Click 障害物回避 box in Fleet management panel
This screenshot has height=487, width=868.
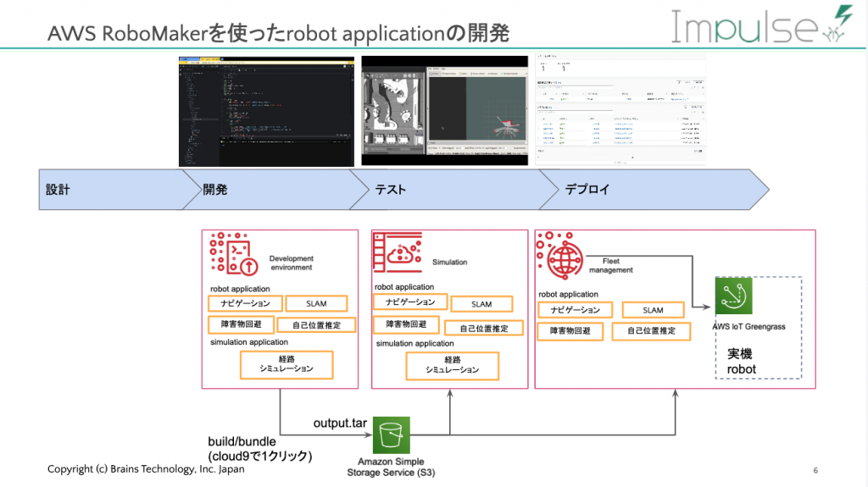tap(570, 331)
